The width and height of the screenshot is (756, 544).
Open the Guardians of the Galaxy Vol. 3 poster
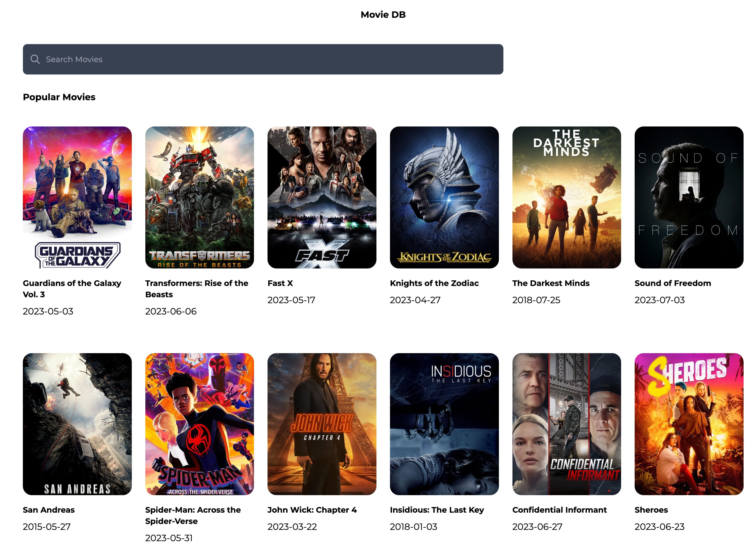[x=77, y=197]
